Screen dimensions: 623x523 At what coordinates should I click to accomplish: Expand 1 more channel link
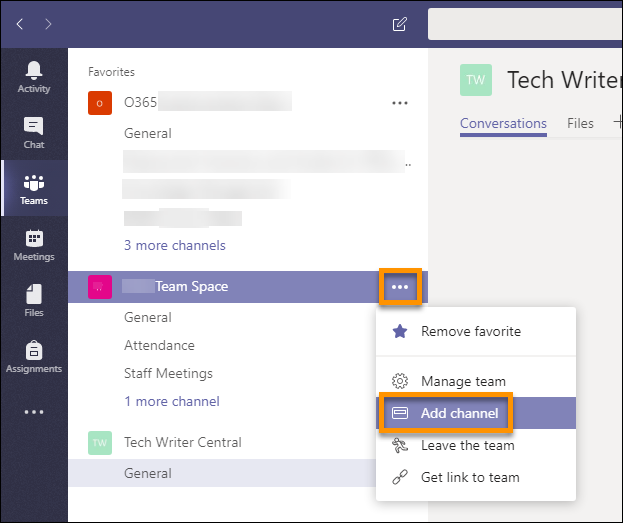click(171, 401)
